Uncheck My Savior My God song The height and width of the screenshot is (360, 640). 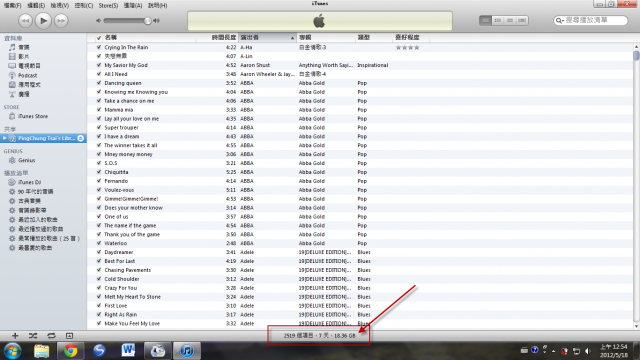click(99, 65)
